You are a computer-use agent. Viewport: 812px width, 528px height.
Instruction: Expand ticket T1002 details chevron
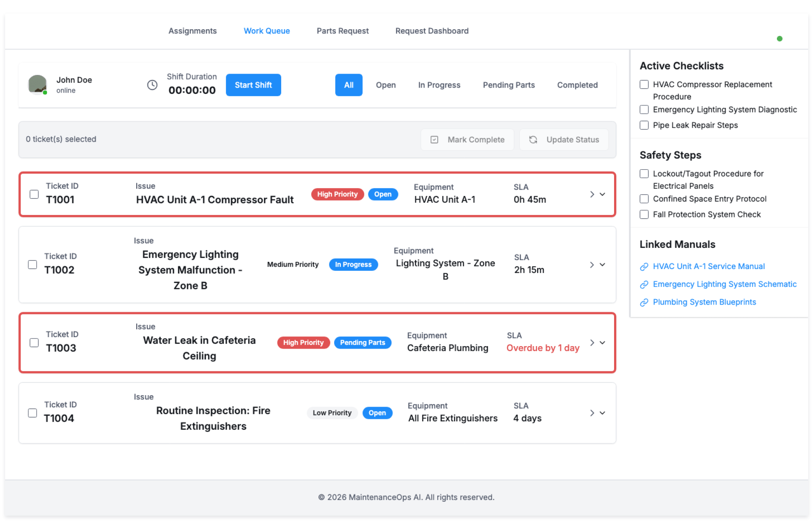pyautogui.click(x=602, y=264)
